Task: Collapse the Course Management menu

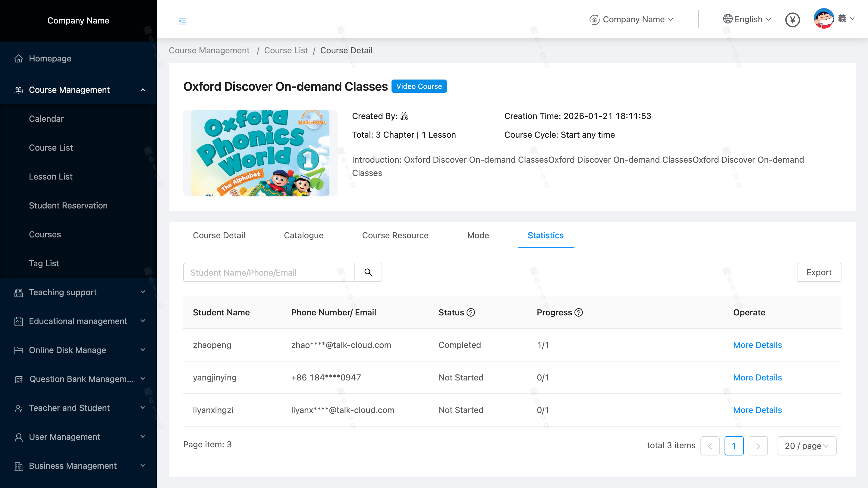Action: [143, 90]
